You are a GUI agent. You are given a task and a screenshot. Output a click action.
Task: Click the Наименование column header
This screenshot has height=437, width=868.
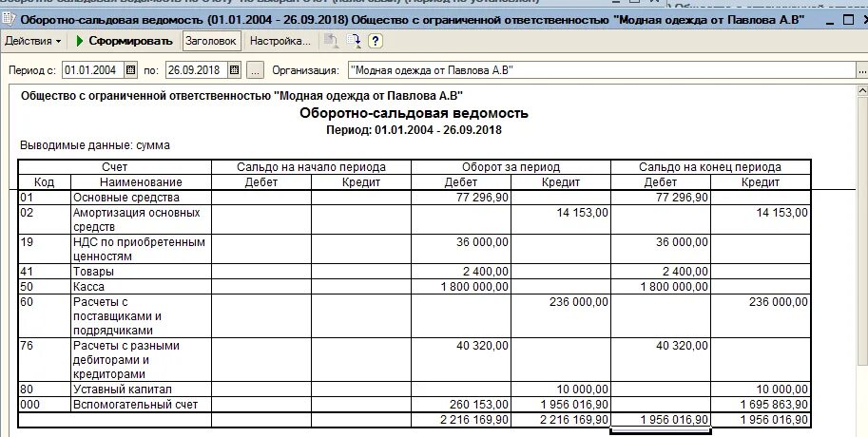(x=141, y=182)
